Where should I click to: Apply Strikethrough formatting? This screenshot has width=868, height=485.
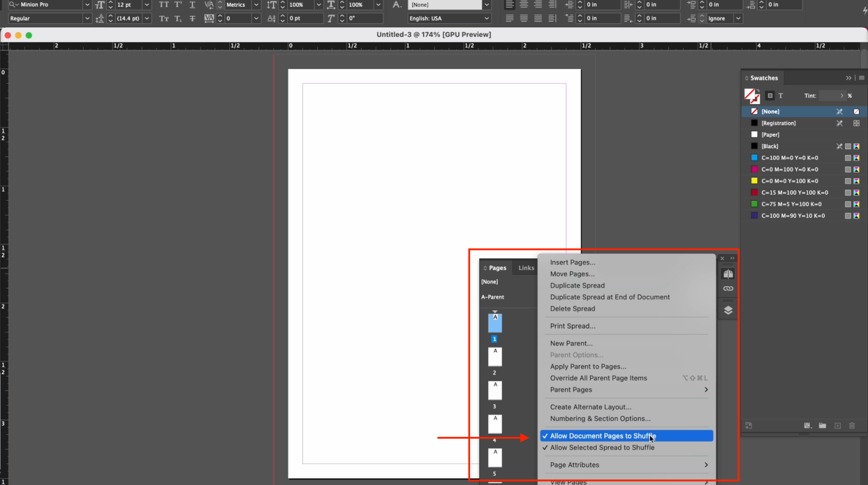(x=192, y=18)
